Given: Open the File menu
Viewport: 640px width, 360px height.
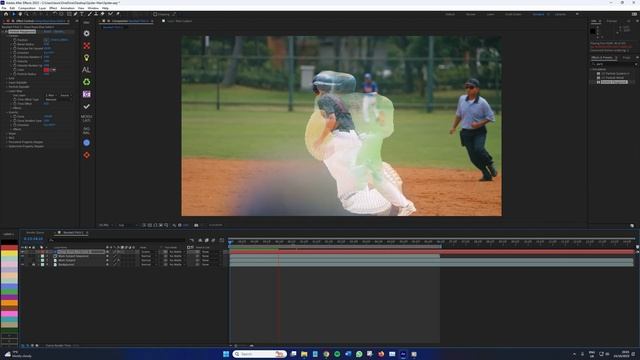Looking at the screenshot, I should [4, 8].
